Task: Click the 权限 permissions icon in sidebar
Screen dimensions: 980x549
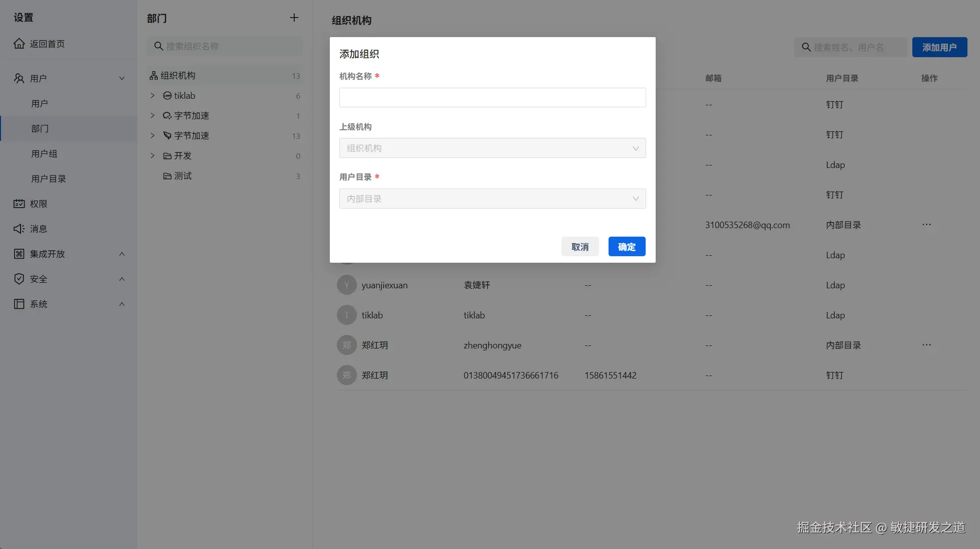Action: [x=19, y=204]
